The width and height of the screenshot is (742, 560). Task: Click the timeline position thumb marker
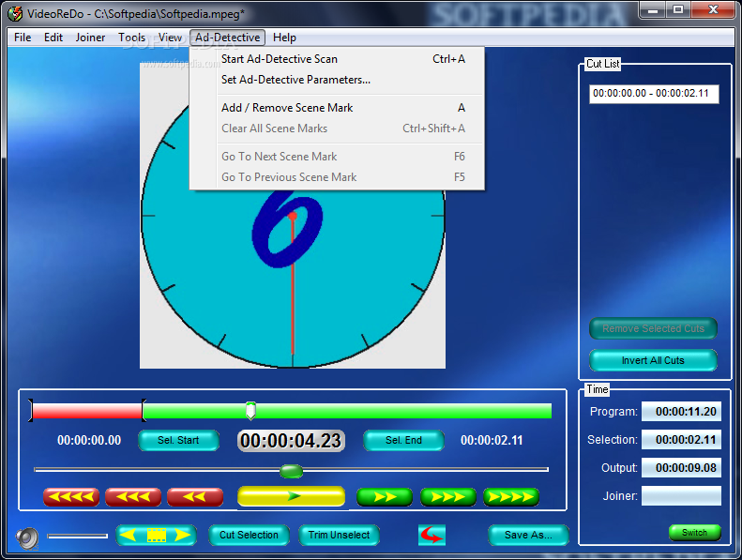[x=250, y=411]
